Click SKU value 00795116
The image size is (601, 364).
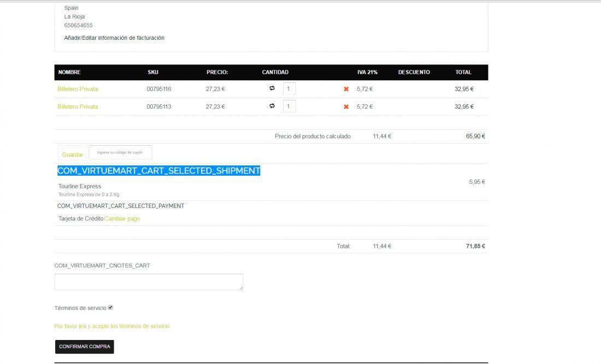pos(158,89)
